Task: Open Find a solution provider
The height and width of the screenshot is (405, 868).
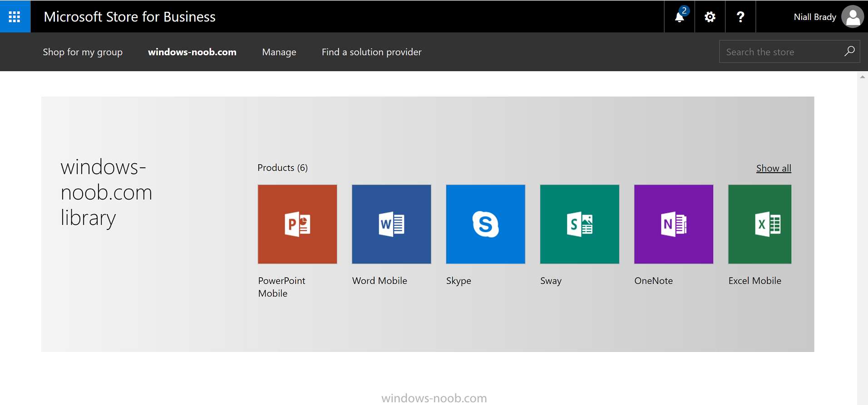Action: pyautogui.click(x=371, y=52)
